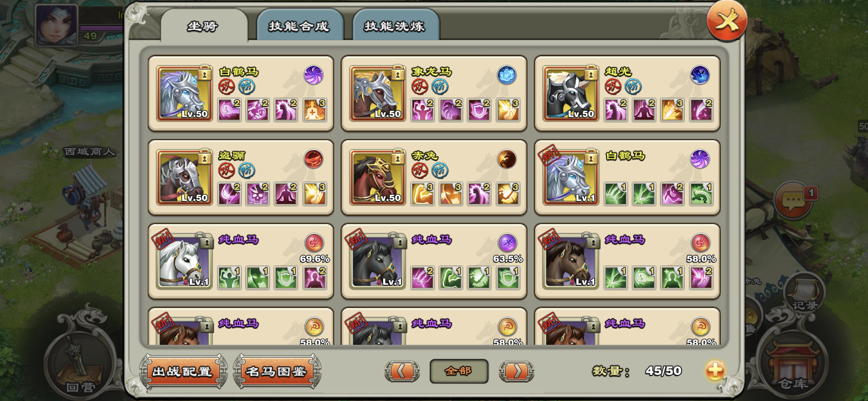Switch to the 技能合成 tab
868x401 pixels.
(x=299, y=26)
